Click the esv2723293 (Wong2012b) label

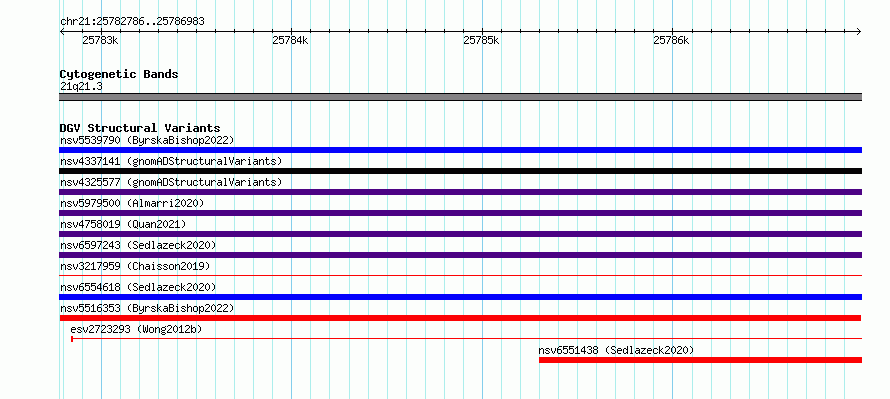point(136,329)
